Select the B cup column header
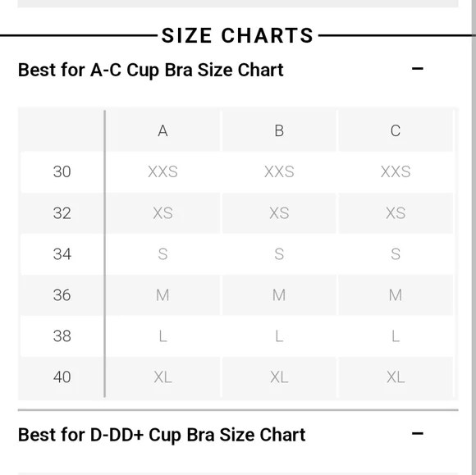Image resolution: width=476 pixels, height=475 pixels. 279,130
